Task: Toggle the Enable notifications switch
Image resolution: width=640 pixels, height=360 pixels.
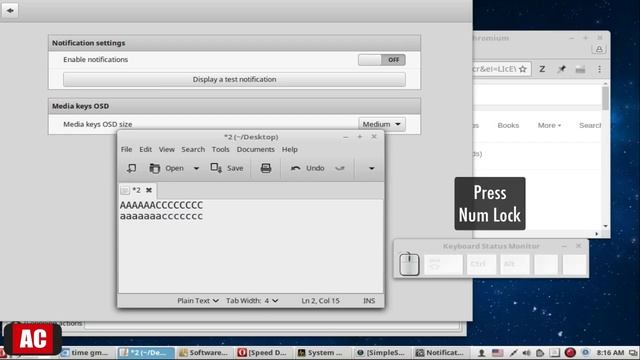Action: click(x=382, y=60)
